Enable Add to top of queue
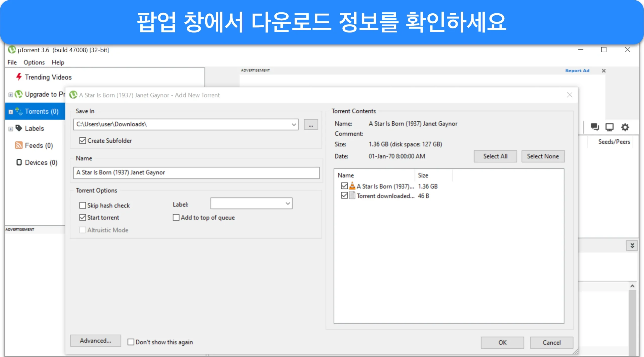Viewport: 644px width, 357px height. coord(176,217)
